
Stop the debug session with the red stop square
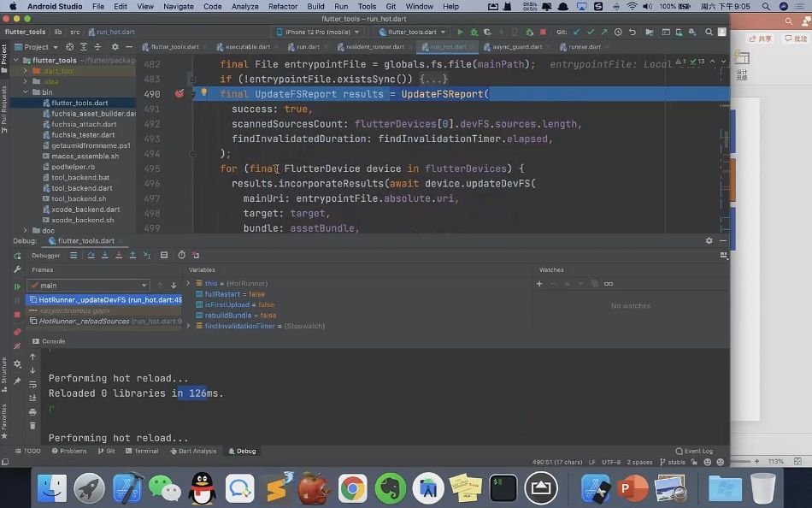pyautogui.click(x=17, y=315)
